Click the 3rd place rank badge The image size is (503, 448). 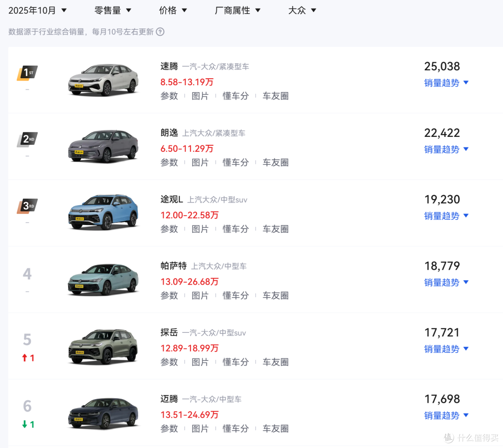tap(27, 206)
